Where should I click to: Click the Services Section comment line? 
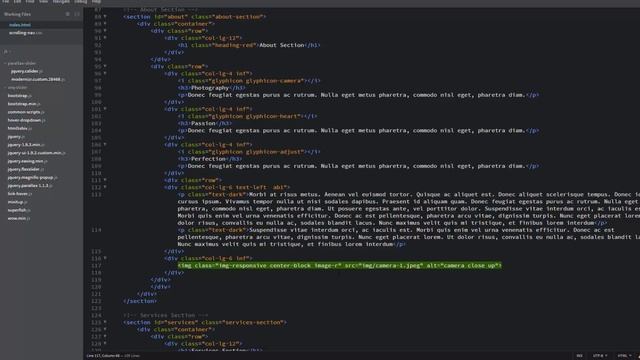[165, 315]
